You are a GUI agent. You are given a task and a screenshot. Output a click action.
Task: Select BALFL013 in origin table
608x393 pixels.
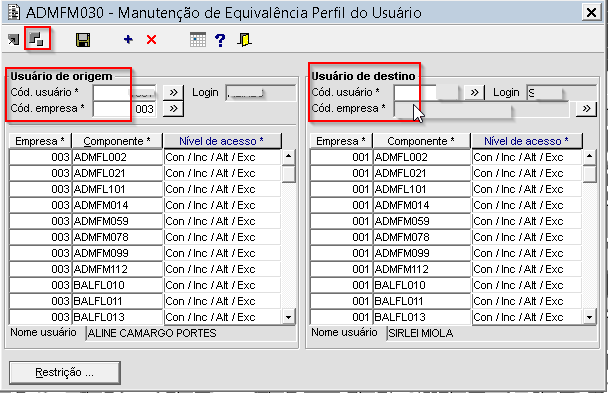(x=117, y=317)
